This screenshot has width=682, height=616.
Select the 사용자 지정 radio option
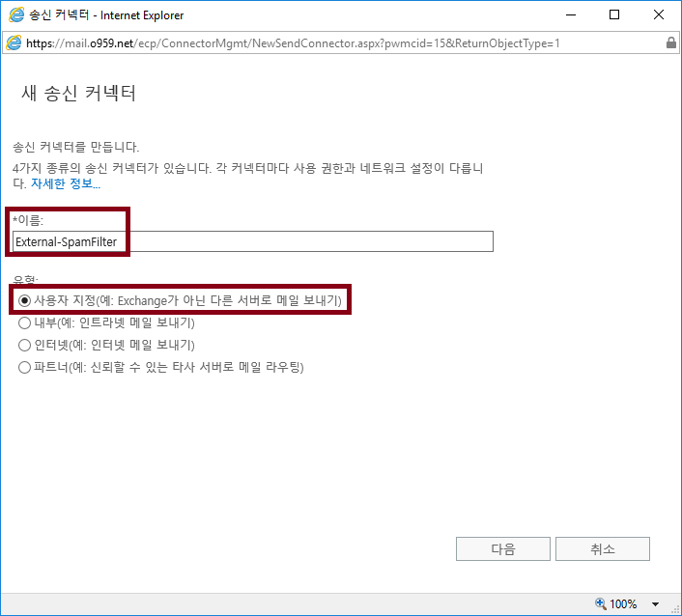(x=24, y=300)
